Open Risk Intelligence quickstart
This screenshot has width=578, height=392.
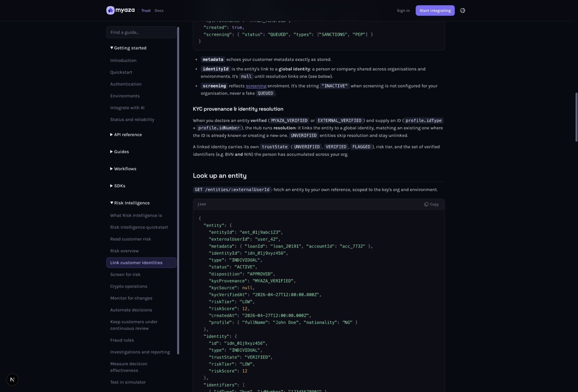(x=139, y=227)
